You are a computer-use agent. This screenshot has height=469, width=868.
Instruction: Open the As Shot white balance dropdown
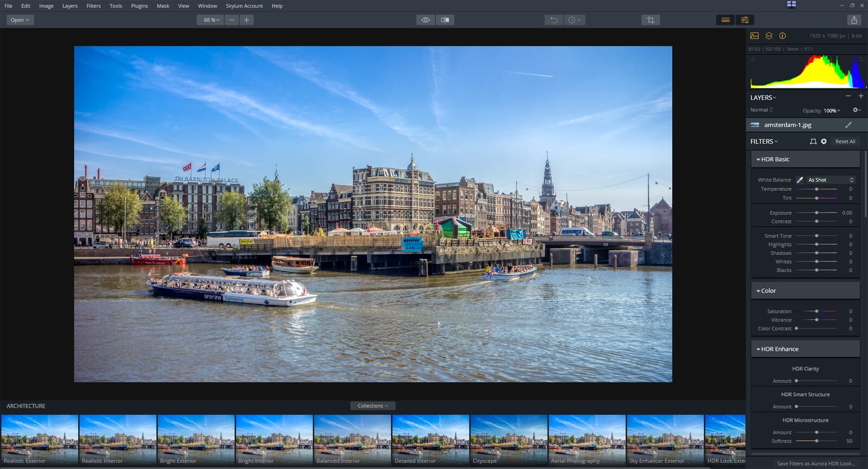(x=830, y=180)
